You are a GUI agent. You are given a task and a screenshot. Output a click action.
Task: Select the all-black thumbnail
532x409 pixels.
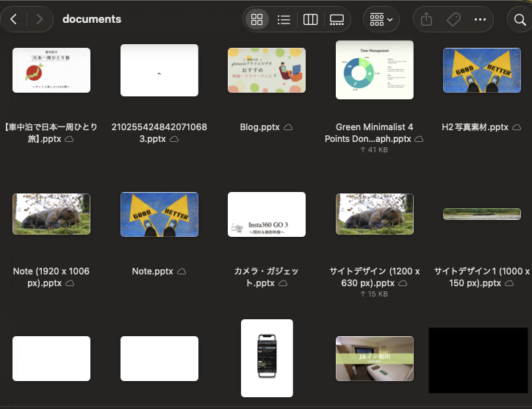click(x=478, y=360)
